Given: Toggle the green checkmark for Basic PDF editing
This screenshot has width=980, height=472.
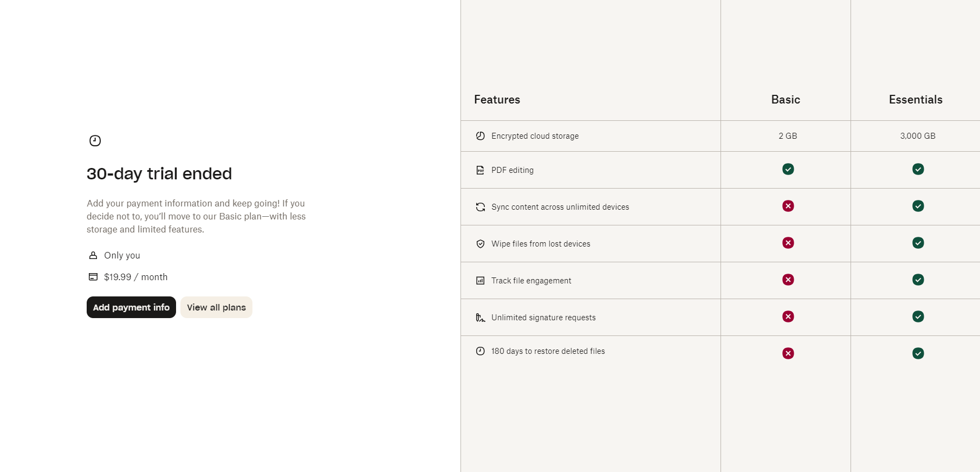Looking at the screenshot, I should click(x=787, y=169).
